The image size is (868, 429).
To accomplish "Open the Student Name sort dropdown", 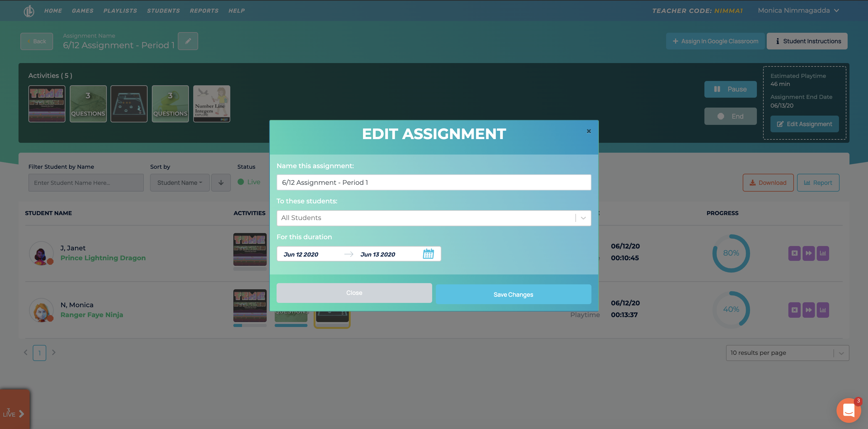I will coord(180,182).
